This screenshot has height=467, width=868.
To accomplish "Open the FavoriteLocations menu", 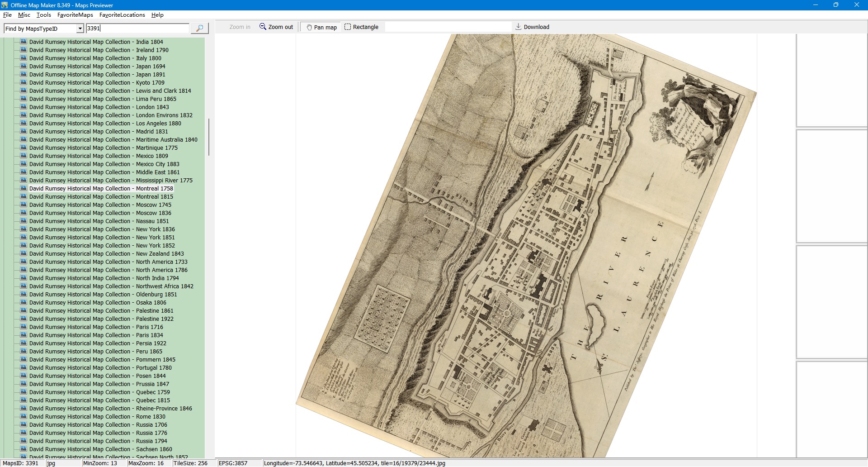I will (x=122, y=15).
